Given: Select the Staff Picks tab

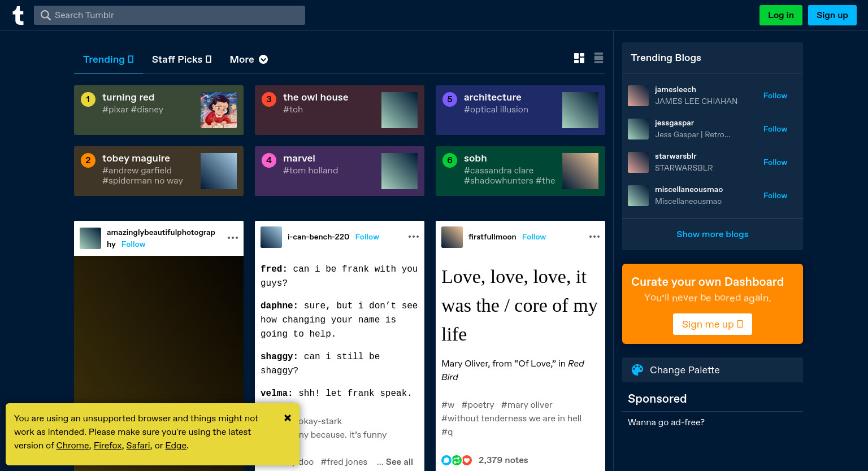Looking at the screenshot, I should pyautogui.click(x=181, y=59).
